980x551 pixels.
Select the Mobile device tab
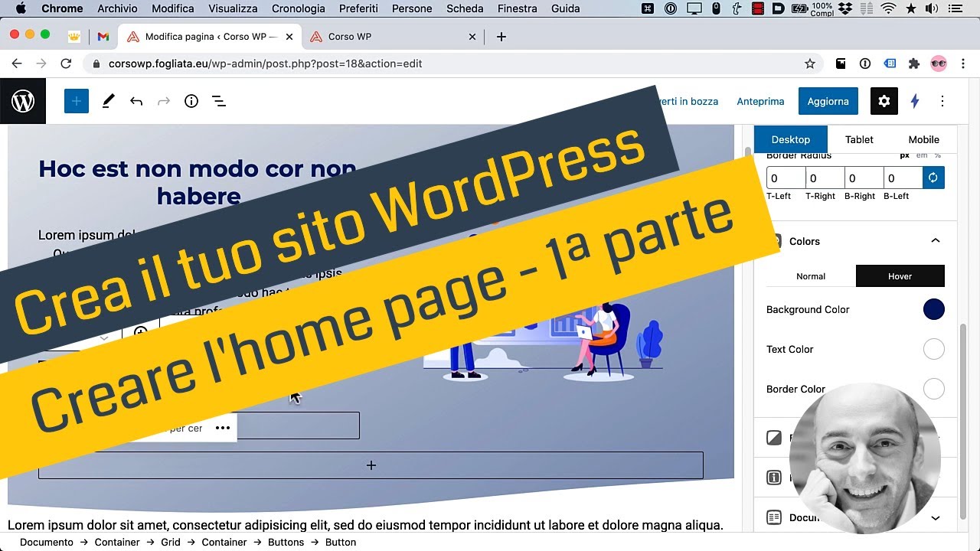click(x=923, y=139)
